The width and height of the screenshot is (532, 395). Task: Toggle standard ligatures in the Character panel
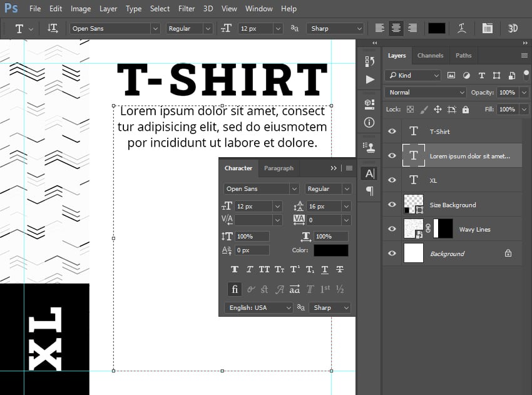pyautogui.click(x=234, y=289)
